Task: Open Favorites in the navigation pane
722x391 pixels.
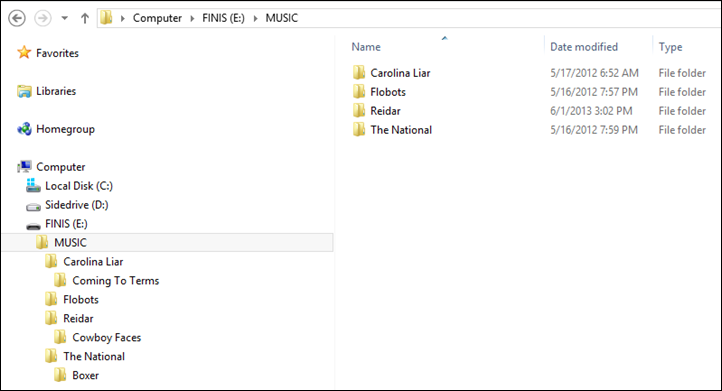Action: [57, 53]
